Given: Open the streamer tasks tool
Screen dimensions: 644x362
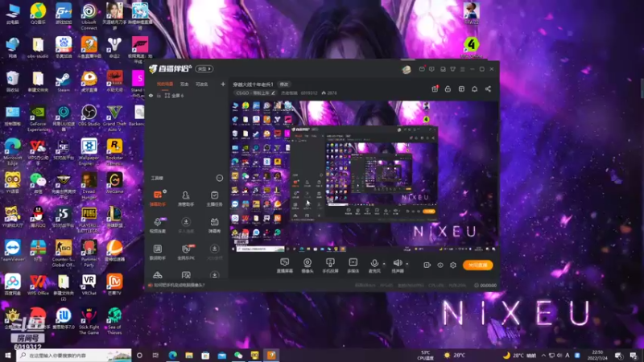Looking at the screenshot, I should (x=214, y=198).
